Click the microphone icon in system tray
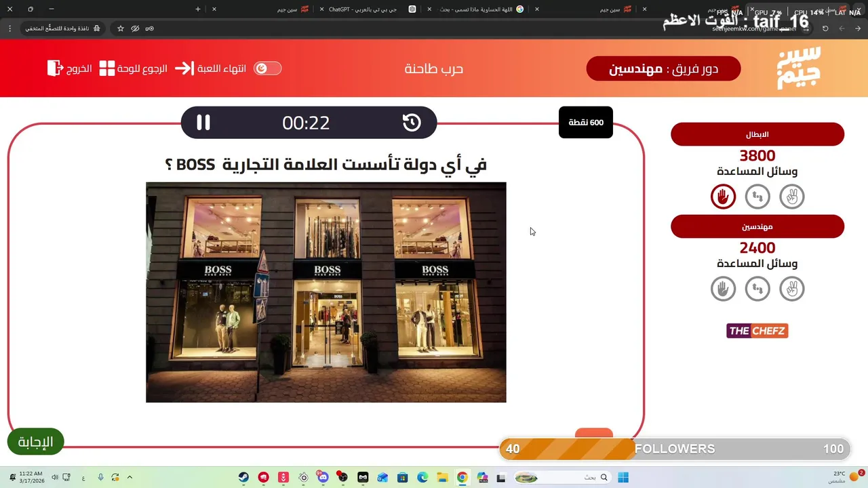Screen dimensions: 868x488 [100, 477]
